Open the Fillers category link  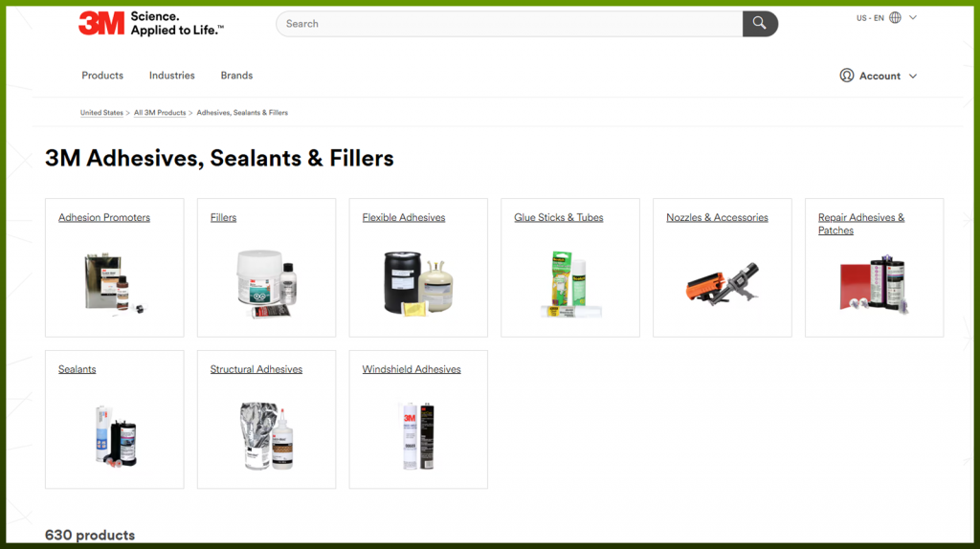pos(223,217)
